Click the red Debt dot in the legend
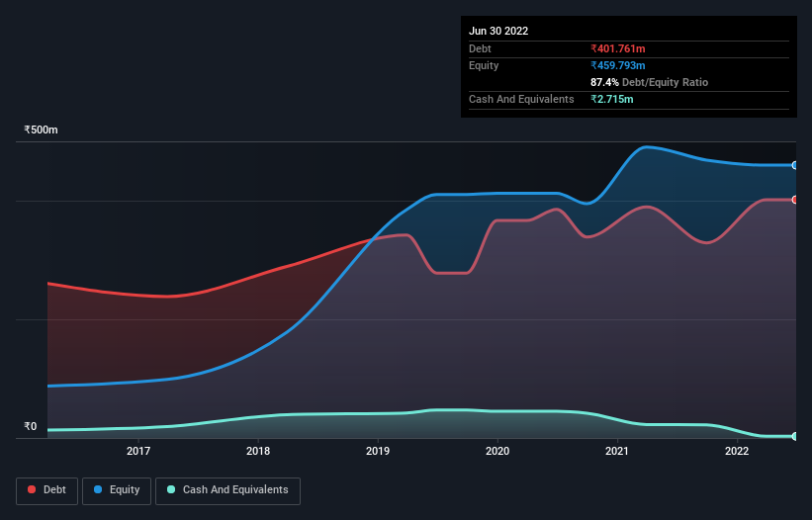The height and width of the screenshot is (520, 812). coord(32,489)
